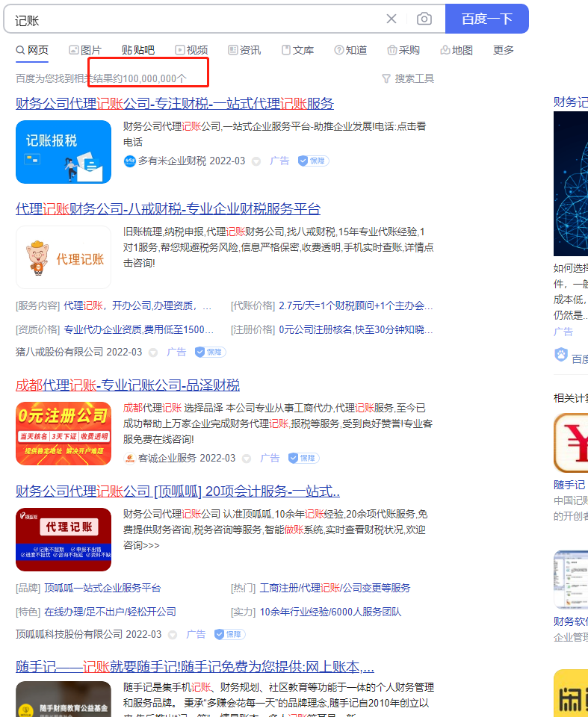
Task: Open result 财务公司代理记账公司-专注财税
Action: pos(175,103)
